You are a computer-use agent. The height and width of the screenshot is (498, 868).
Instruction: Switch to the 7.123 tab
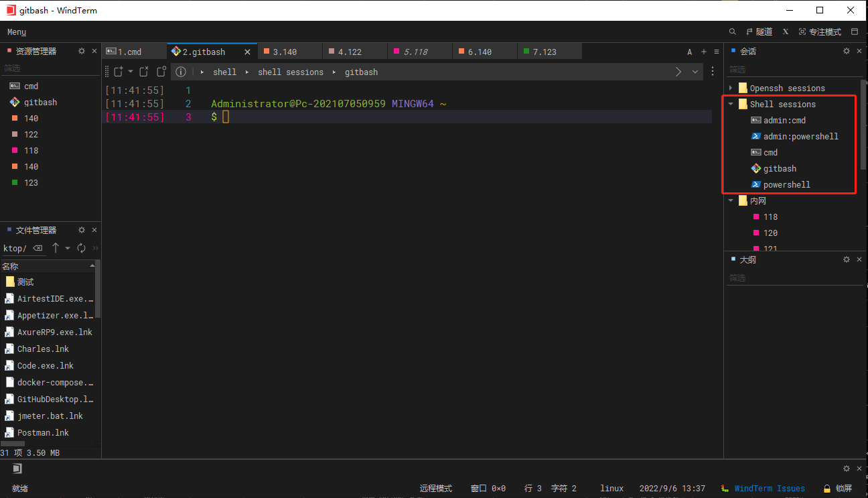(550, 52)
